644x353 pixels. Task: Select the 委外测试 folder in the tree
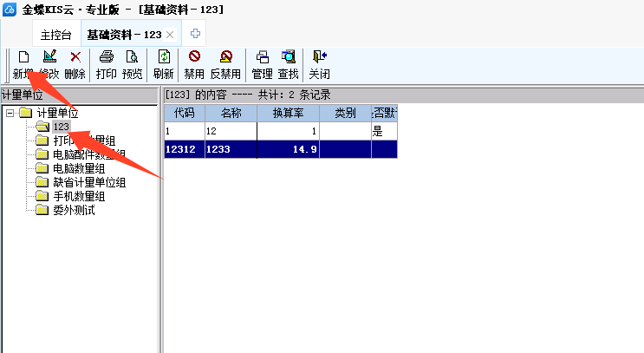click(73, 210)
